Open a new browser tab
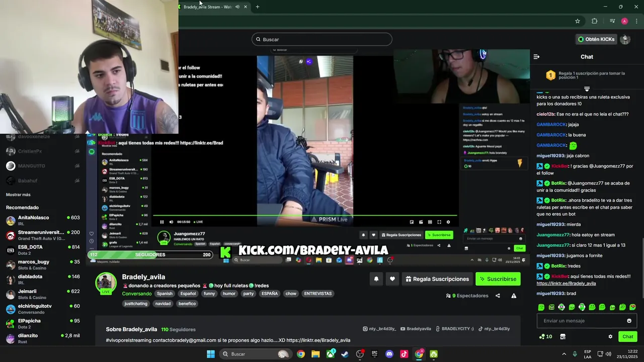Viewport: 644px width, 362px height. click(x=258, y=7)
